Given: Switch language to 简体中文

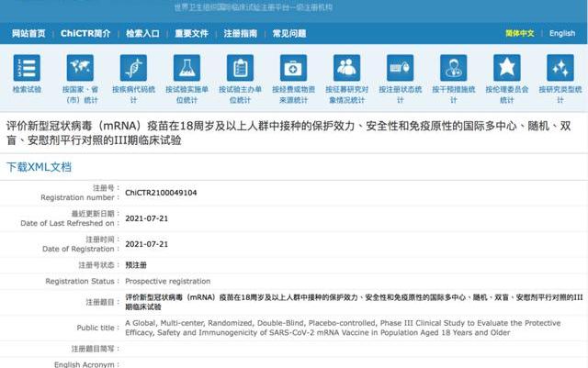Looking at the screenshot, I should 519,34.
